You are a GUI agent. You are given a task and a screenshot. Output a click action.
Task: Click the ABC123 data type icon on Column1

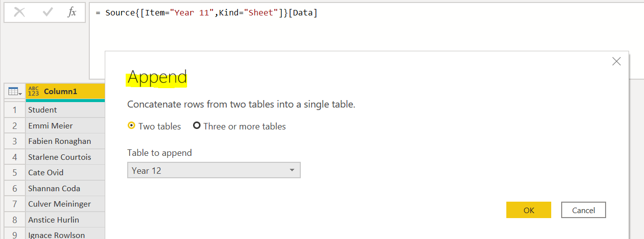point(33,92)
